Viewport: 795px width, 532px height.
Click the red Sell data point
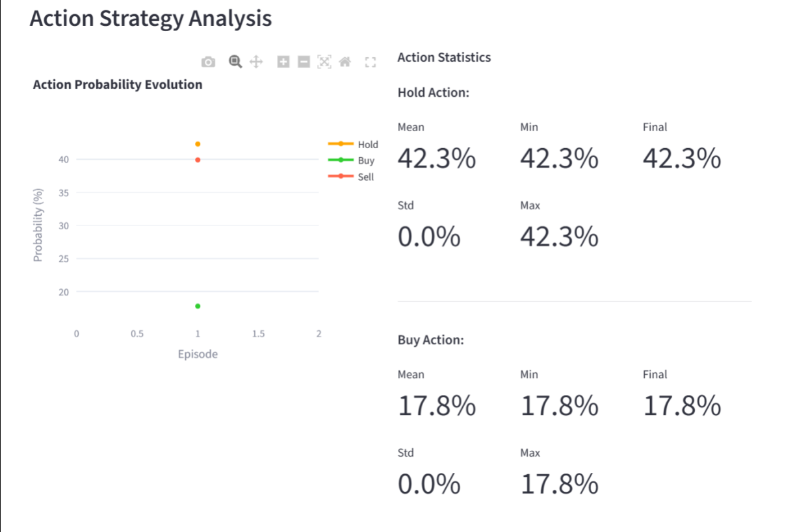(x=198, y=160)
